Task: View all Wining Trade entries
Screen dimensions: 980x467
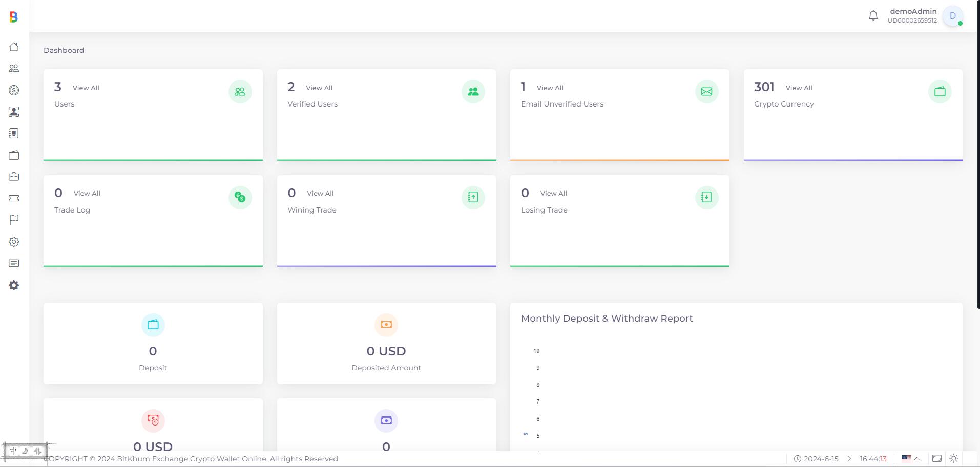Action: 320,194
